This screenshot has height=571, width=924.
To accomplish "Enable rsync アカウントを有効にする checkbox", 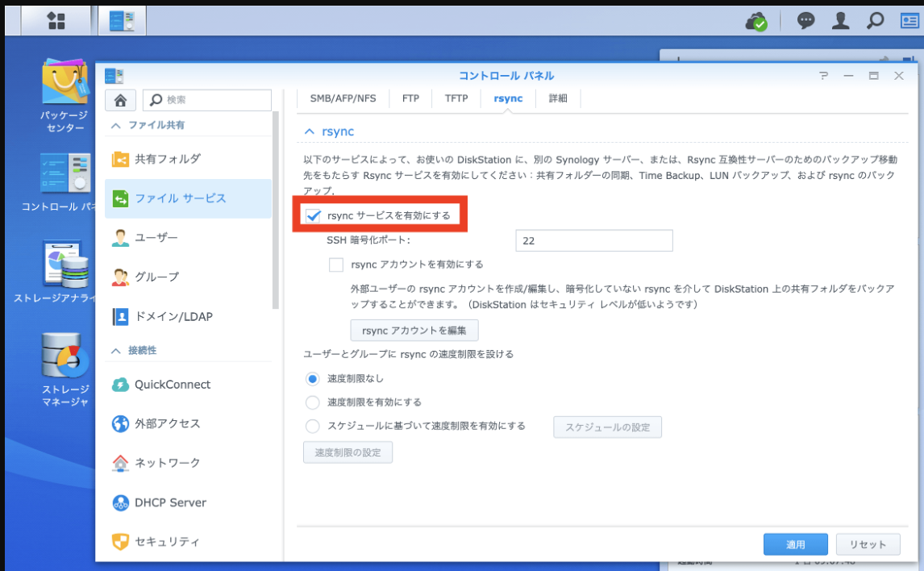I will [x=336, y=265].
